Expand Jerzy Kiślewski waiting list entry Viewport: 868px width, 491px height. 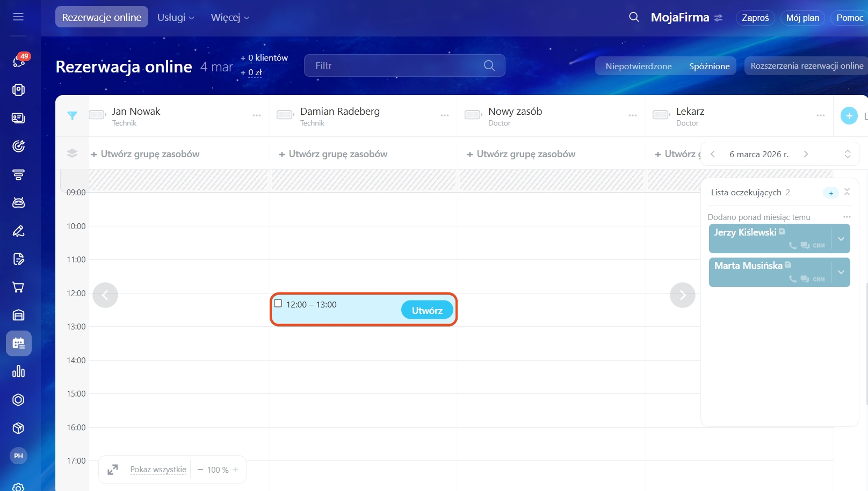point(841,239)
